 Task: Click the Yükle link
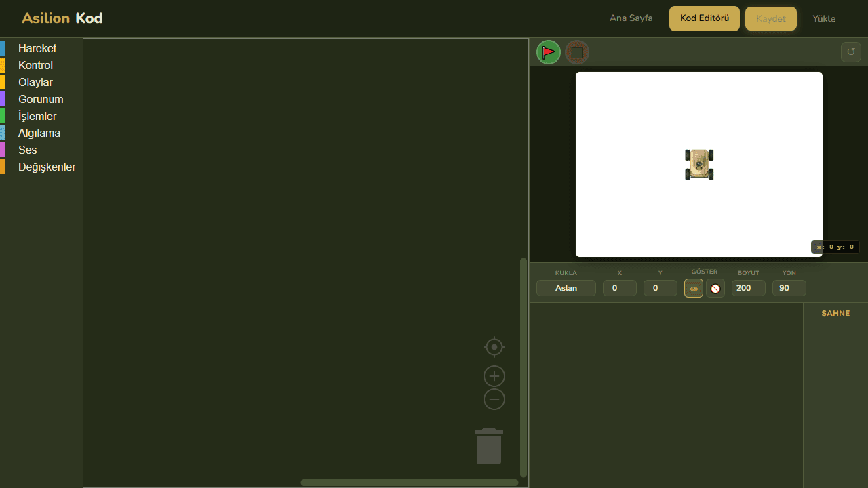tap(824, 18)
